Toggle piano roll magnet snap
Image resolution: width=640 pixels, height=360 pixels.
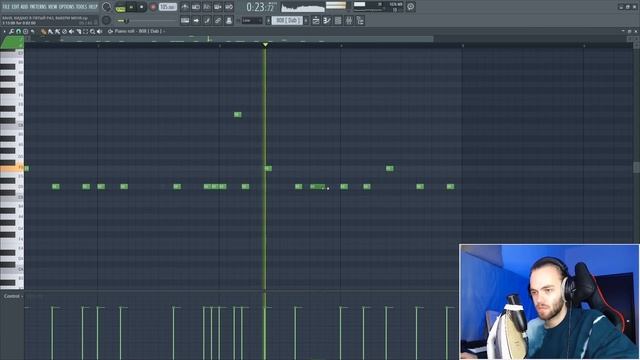[x=18, y=31]
